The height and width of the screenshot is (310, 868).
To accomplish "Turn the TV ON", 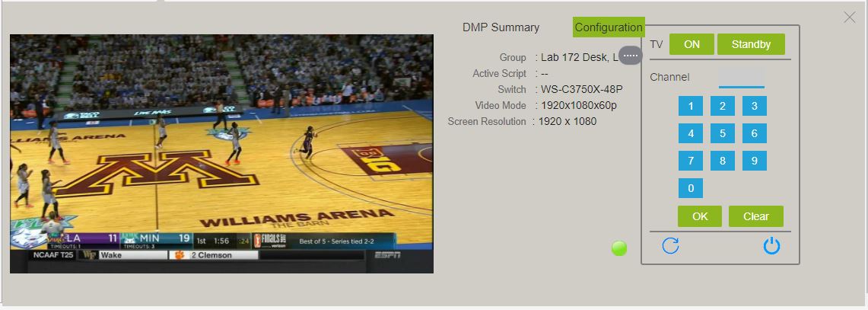I will 692,44.
